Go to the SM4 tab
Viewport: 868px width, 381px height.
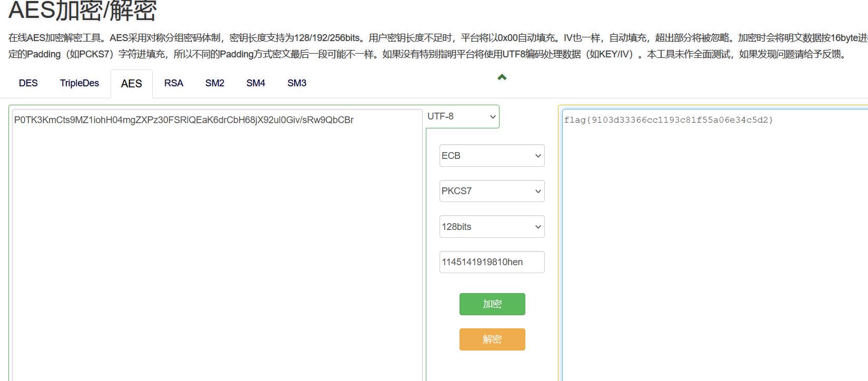click(256, 83)
